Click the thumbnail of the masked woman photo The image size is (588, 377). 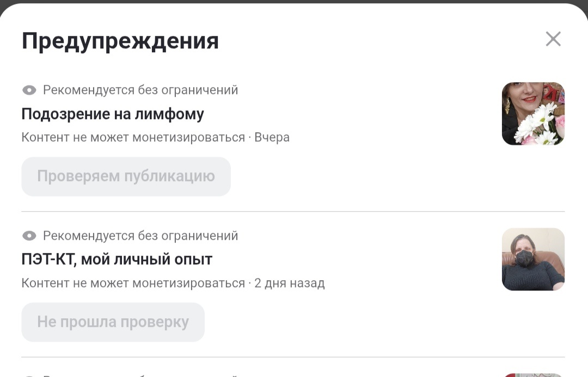coord(533,259)
